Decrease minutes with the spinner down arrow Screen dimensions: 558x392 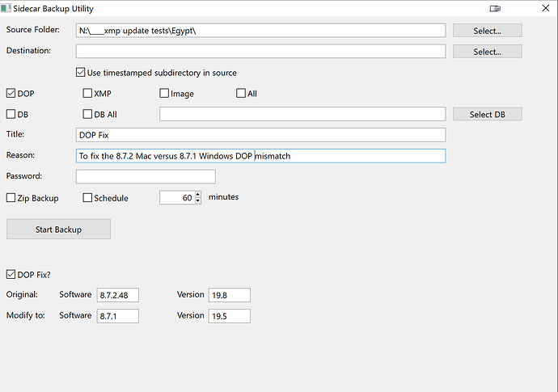click(197, 200)
